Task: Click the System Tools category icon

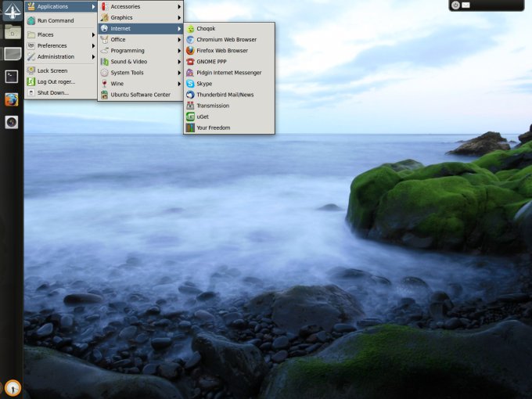Action: [104, 73]
